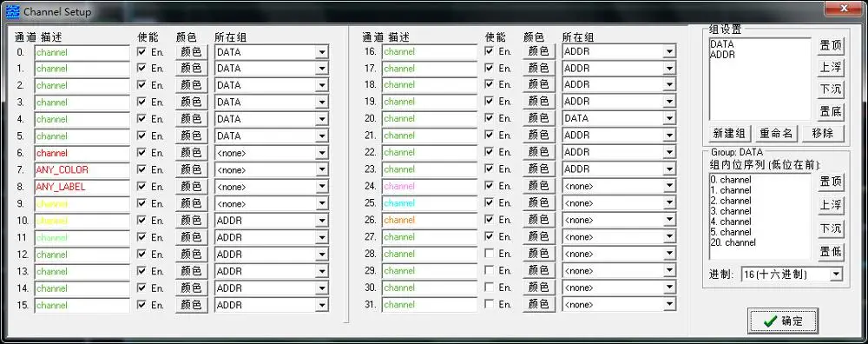Click the description field for channel 24
This screenshot has width=868, height=344.
pyautogui.click(x=430, y=186)
